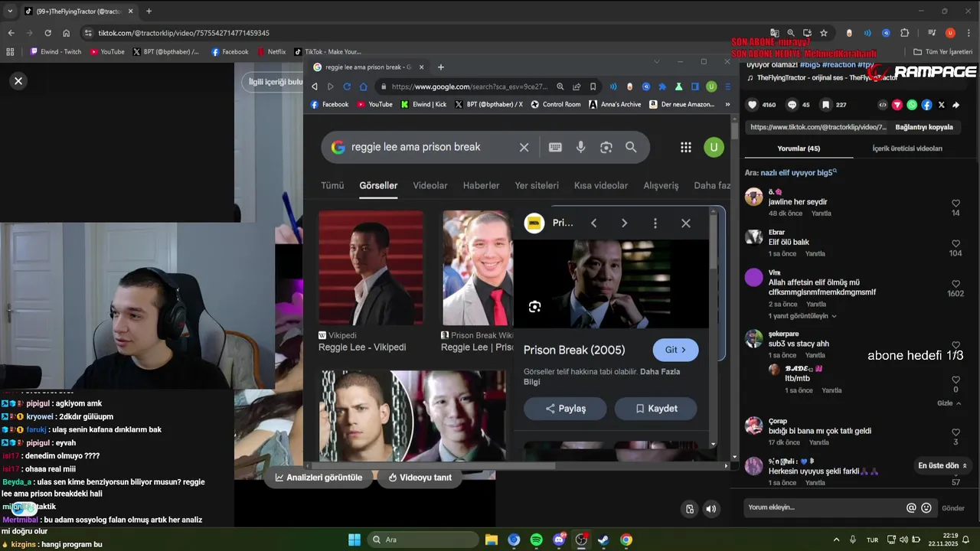Click the inner browser vertical scrollbar
Image resolution: width=980 pixels, height=551 pixels.
(735, 129)
